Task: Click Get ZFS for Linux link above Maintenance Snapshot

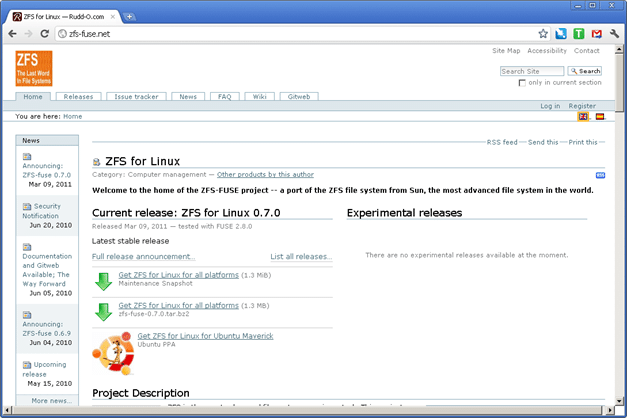Action: pos(178,275)
